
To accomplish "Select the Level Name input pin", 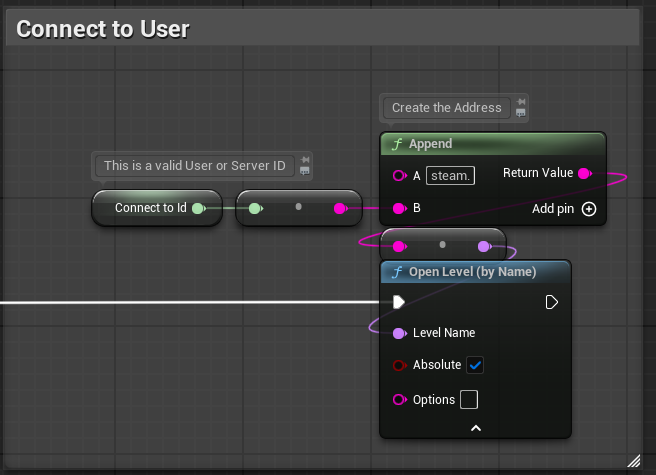I will click(400, 333).
